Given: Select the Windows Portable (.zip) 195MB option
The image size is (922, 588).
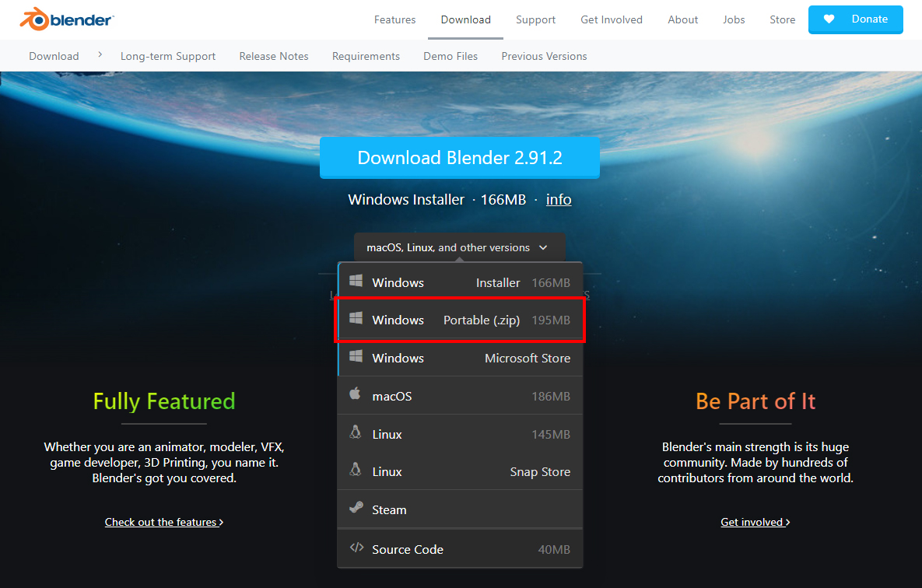Looking at the screenshot, I should coord(460,320).
